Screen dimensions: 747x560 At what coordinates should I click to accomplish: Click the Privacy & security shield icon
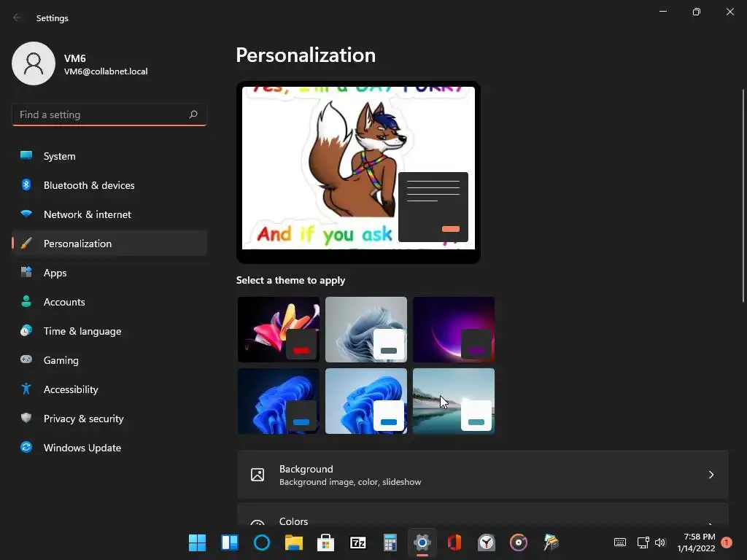pos(26,418)
